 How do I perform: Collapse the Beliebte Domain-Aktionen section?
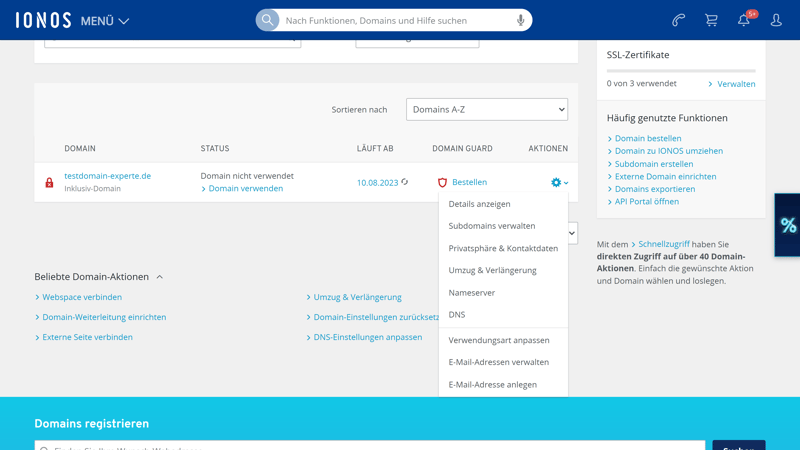point(159,277)
